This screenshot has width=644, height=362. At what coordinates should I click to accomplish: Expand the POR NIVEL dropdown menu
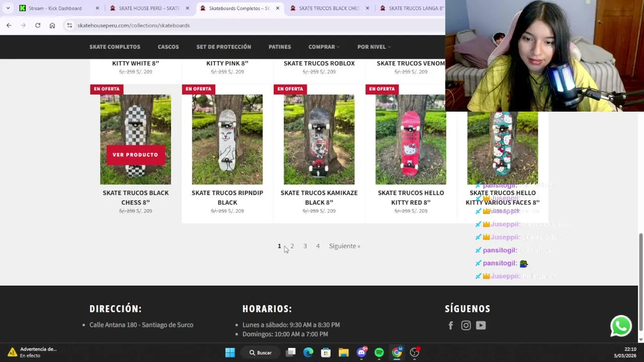coord(374,47)
